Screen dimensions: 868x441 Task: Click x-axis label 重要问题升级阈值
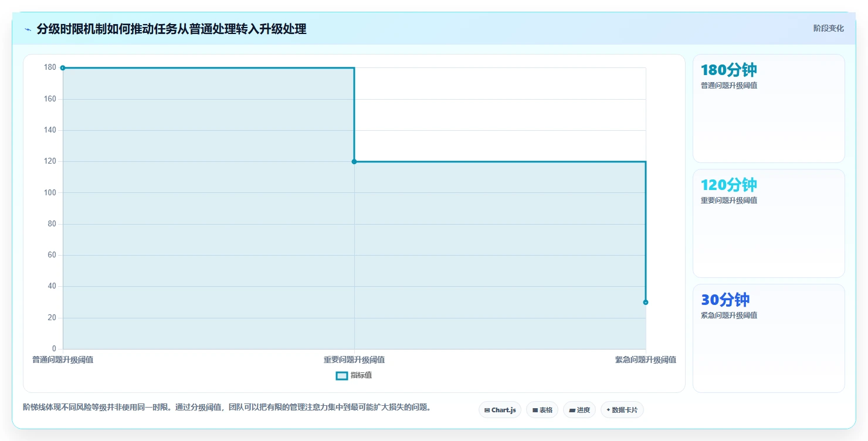click(x=354, y=360)
